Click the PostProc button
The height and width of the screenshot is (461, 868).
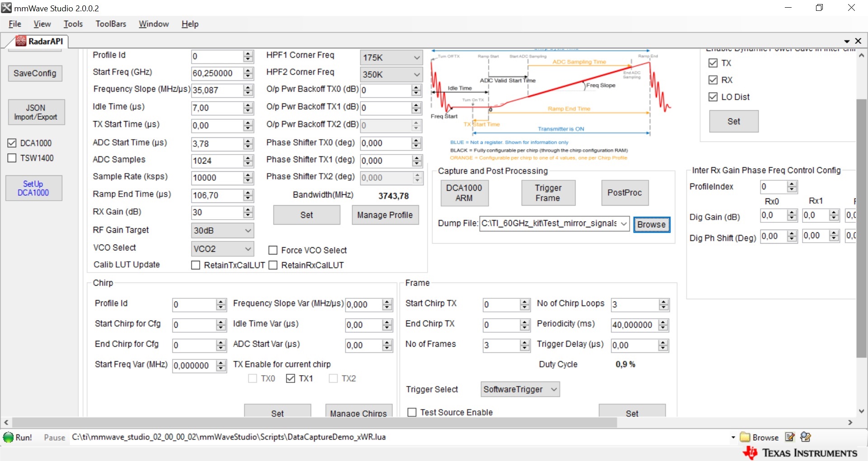click(x=624, y=193)
